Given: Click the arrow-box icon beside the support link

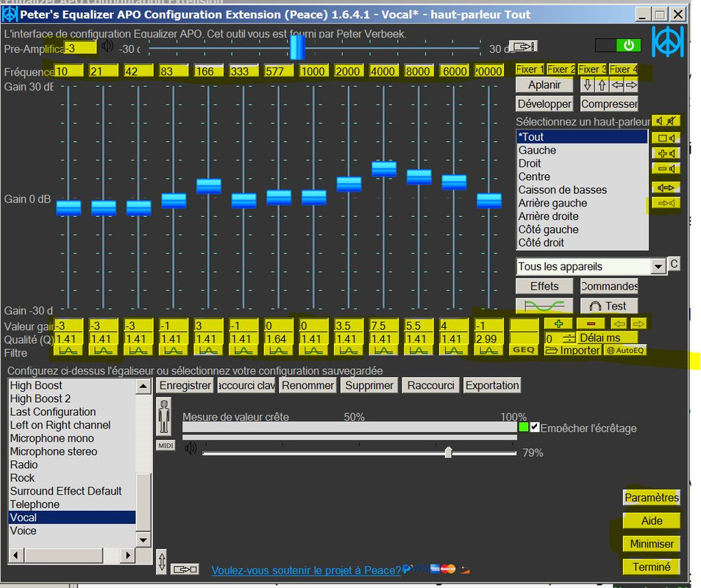Looking at the screenshot, I should click(x=185, y=569).
